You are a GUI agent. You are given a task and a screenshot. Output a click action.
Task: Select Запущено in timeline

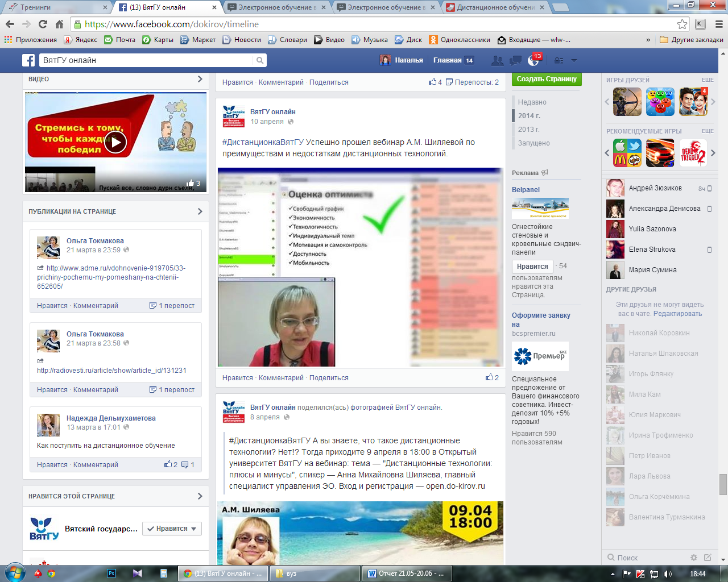tap(533, 143)
